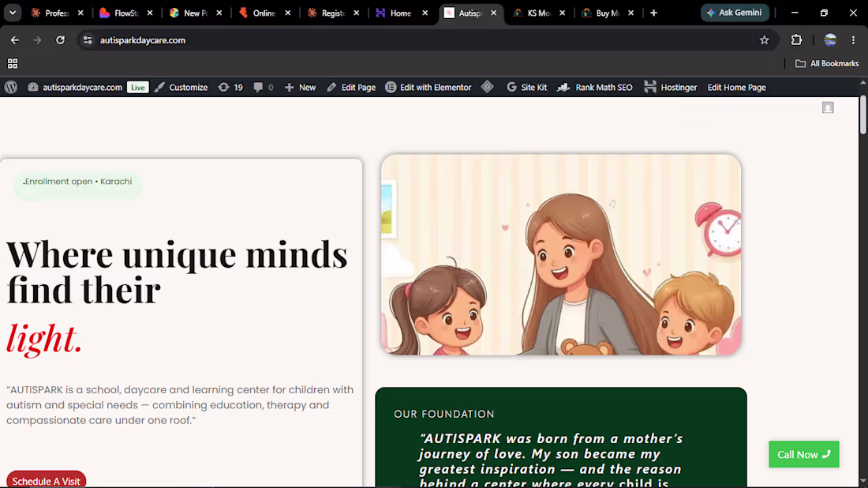Open the Chrome profile avatar
Viewport: 868px width, 488px height.
coord(830,40)
